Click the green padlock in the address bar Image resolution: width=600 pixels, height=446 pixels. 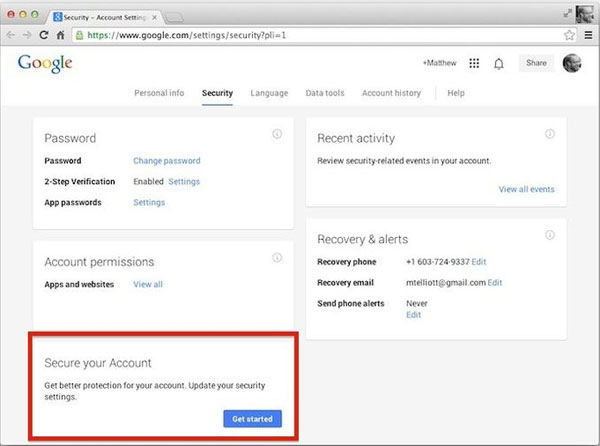pyautogui.click(x=79, y=35)
